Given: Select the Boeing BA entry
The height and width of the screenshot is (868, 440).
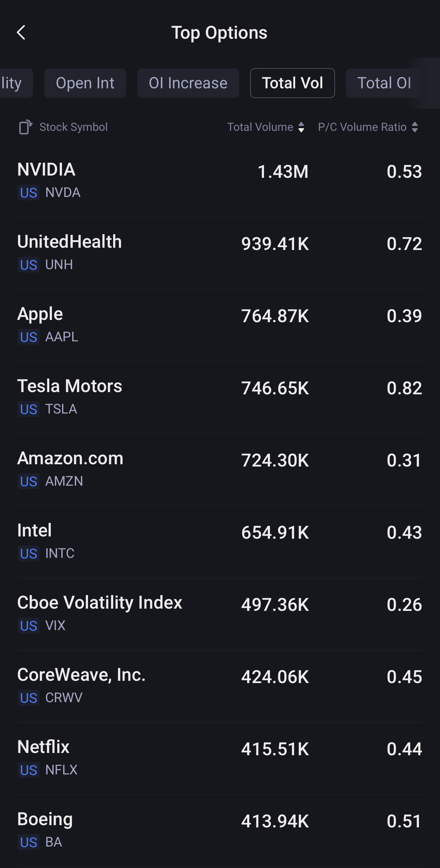Looking at the screenshot, I should [220, 830].
